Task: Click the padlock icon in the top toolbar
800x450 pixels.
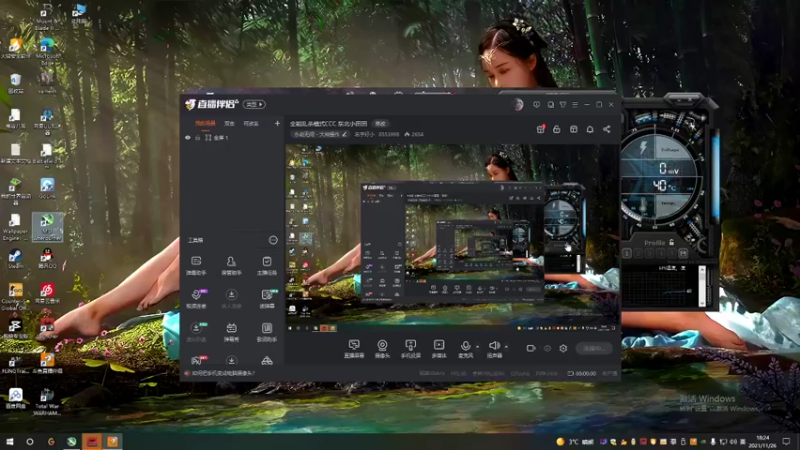Action: 557,129
